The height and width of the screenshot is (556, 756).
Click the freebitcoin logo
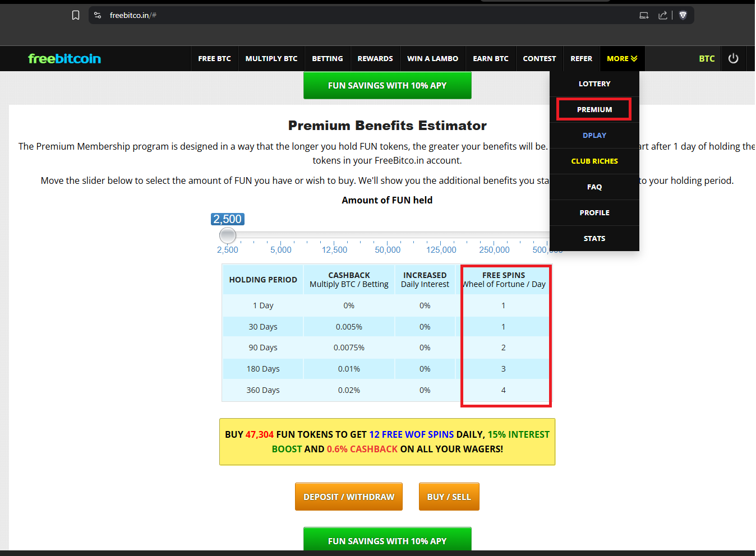click(64, 58)
